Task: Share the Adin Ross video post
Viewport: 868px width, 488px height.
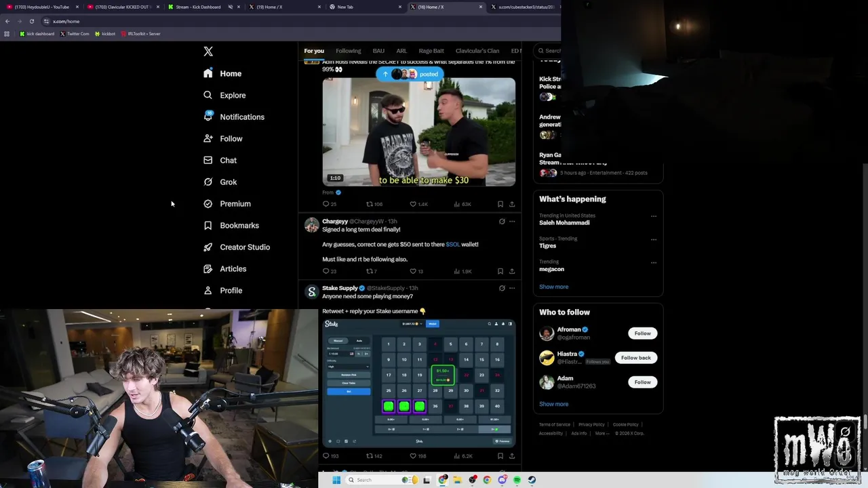Action: pos(512,204)
